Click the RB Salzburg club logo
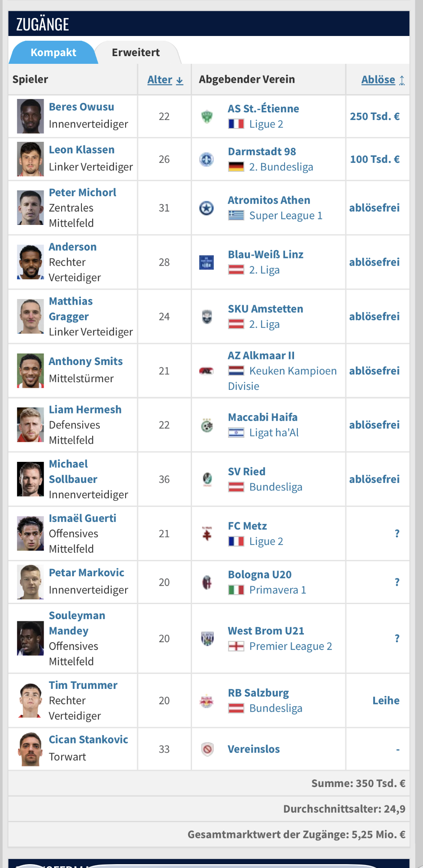This screenshot has width=423, height=868. pyautogui.click(x=207, y=701)
